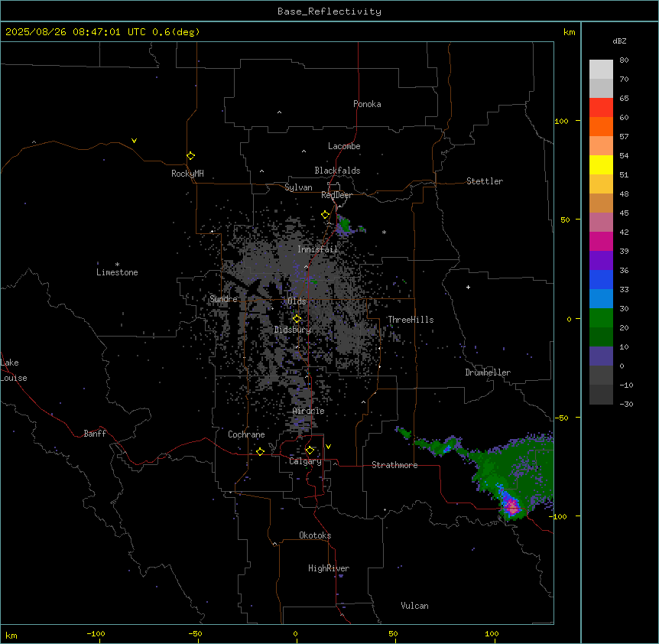Click the Vulcan town label

point(414,606)
